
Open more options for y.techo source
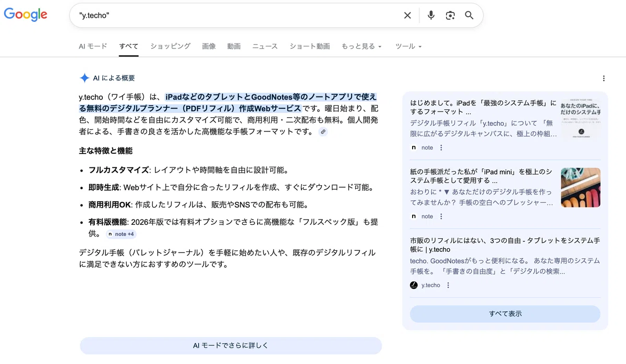pos(448,285)
